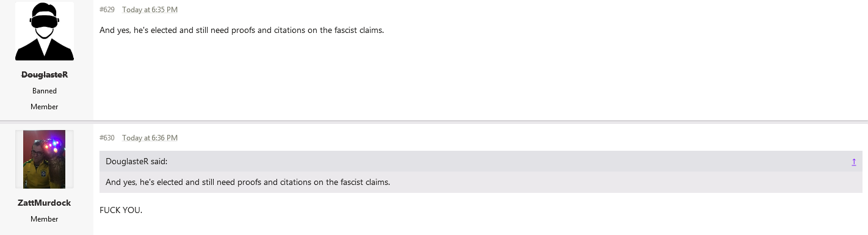This screenshot has height=235, width=868.
Task: Click the #630 post permalink
Action: pos(107,138)
